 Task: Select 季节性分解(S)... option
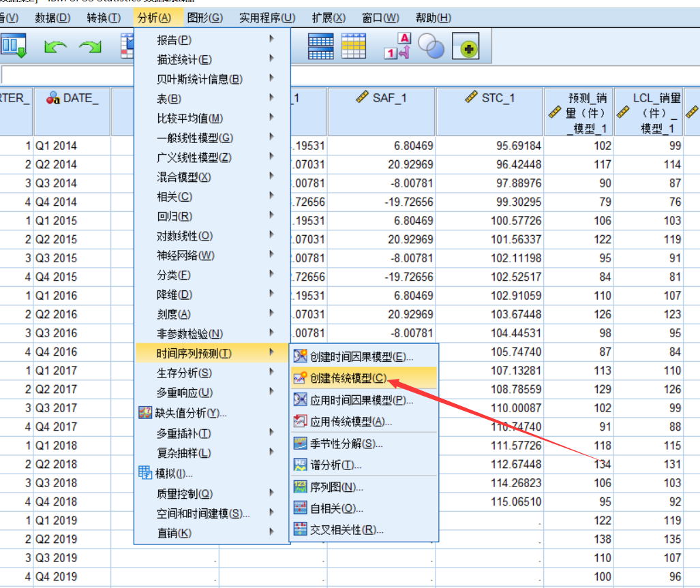pyautogui.click(x=364, y=443)
